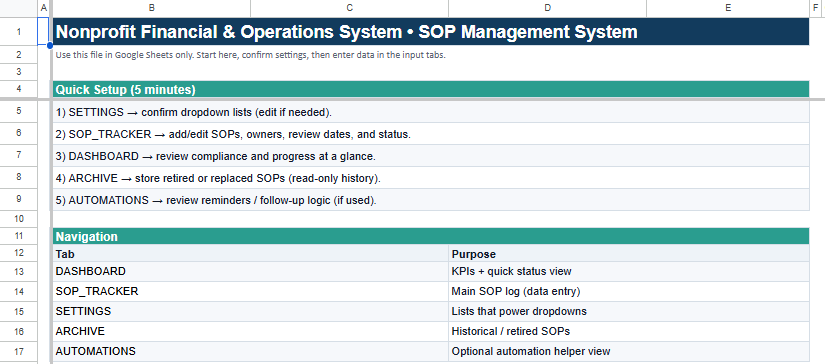This screenshot has width=825, height=364.
Task: Select cell A1 with the blue selection border
Action: click(x=44, y=32)
